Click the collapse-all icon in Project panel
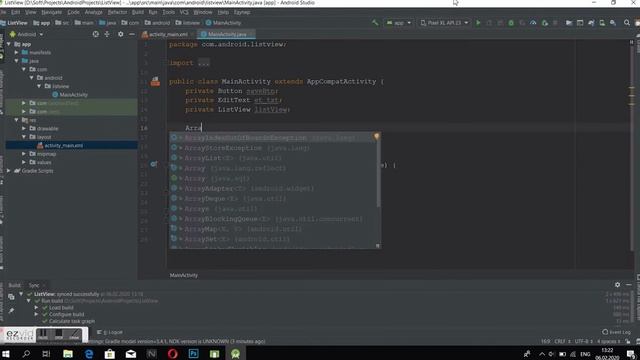 point(107,34)
